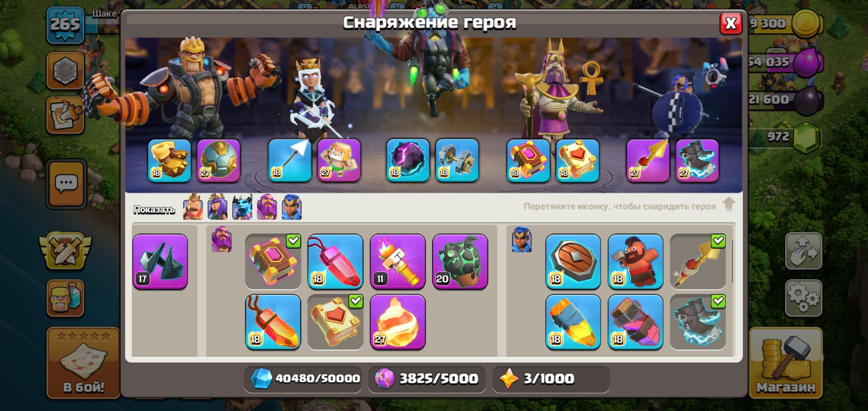Choose the level 18 wooden shield equipment

click(x=573, y=262)
